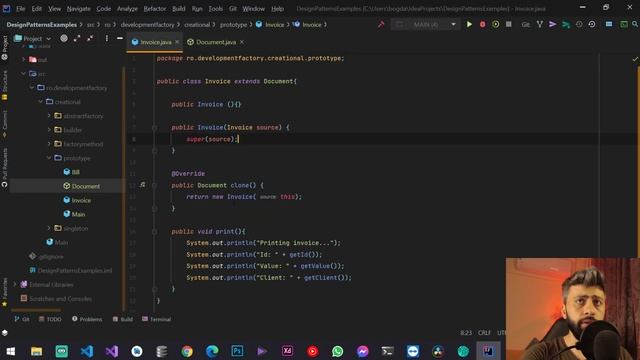Click the Expand All icon in the Project panel
This screenshot has width=640, height=360.
pyautogui.click(x=77, y=38)
